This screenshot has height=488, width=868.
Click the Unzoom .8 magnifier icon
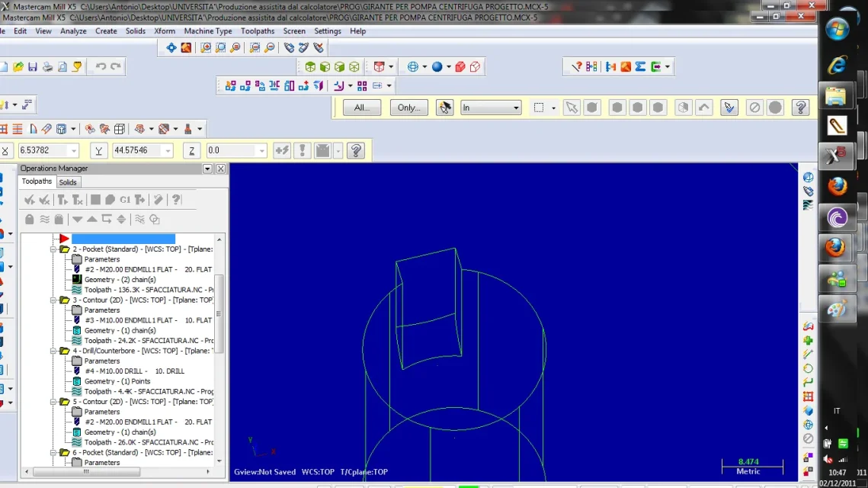pyautogui.click(x=269, y=47)
